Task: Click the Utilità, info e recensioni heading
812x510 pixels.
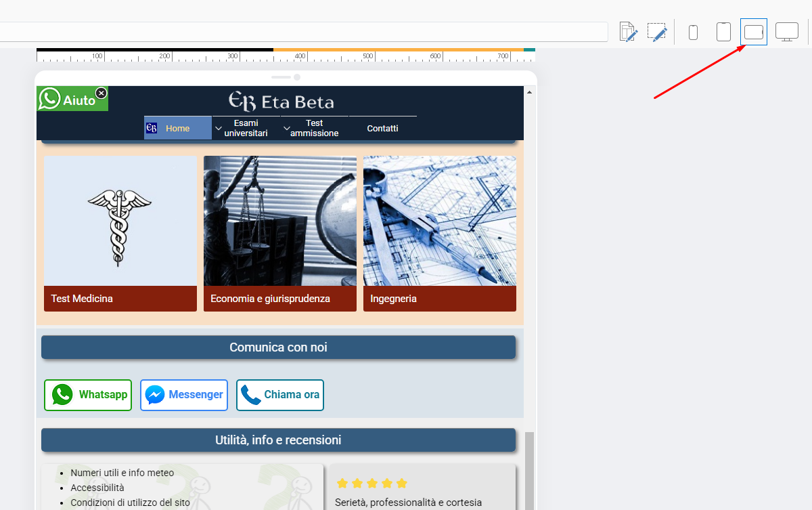Action: click(x=278, y=440)
